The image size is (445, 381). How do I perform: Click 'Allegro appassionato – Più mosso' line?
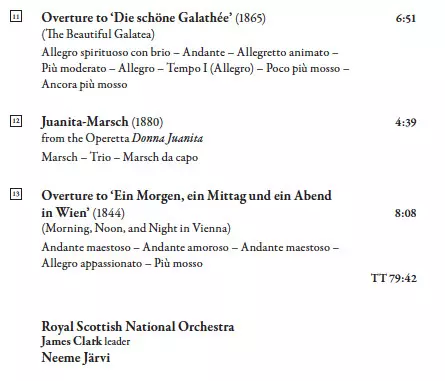122,263
